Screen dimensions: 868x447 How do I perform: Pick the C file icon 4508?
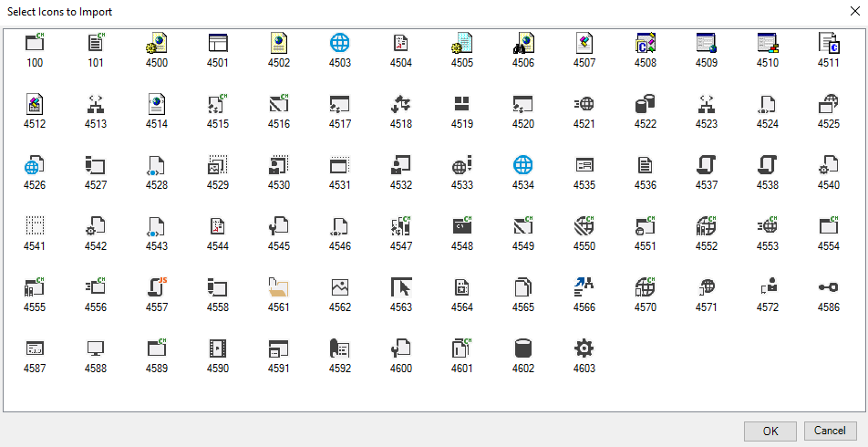pyautogui.click(x=646, y=43)
